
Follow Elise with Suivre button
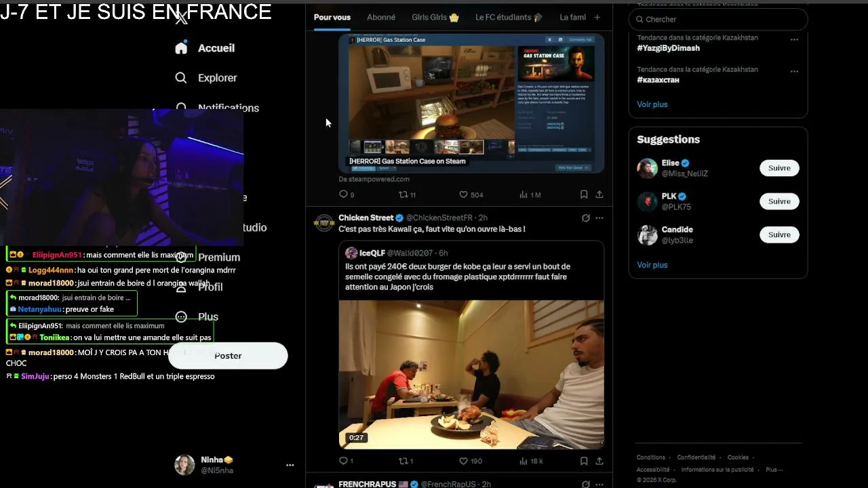pyautogui.click(x=779, y=168)
